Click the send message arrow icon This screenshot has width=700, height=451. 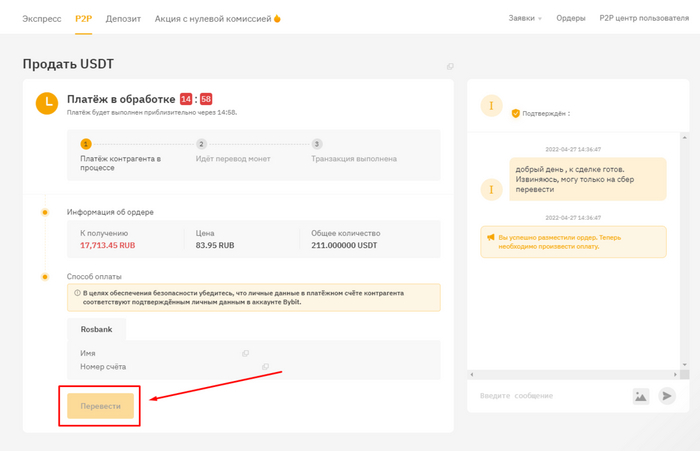coord(667,396)
